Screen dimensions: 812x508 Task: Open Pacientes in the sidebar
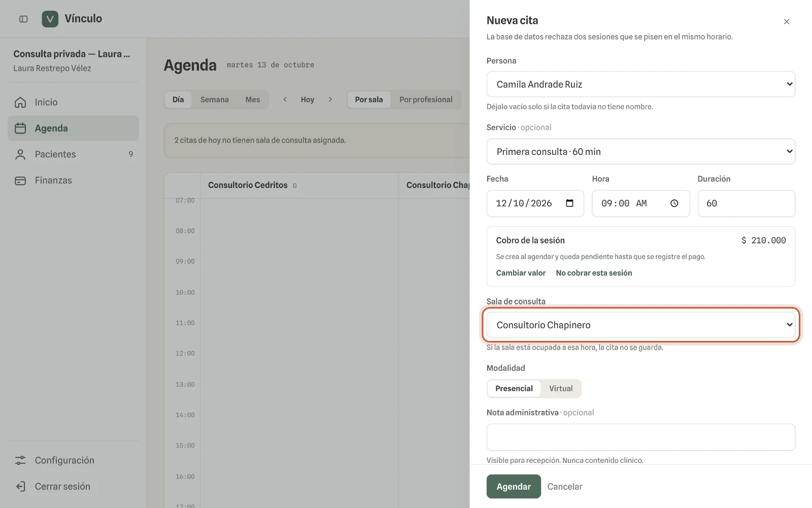pos(73,154)
